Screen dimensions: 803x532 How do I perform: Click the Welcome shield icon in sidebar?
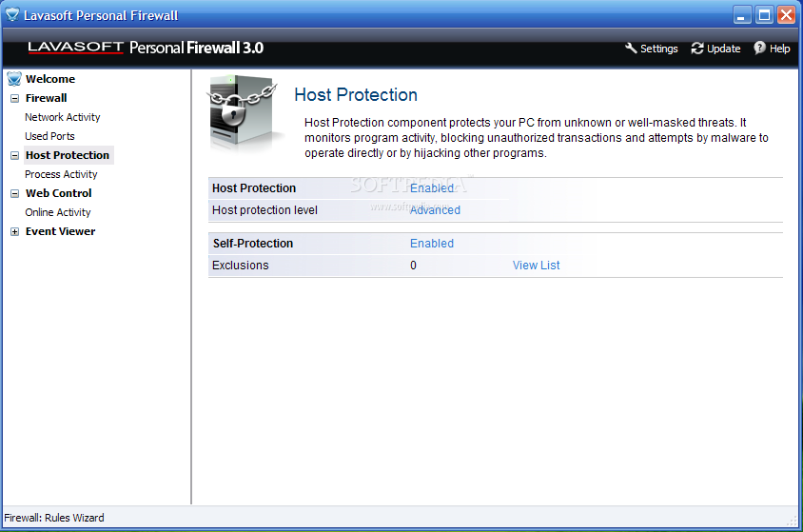14,79
